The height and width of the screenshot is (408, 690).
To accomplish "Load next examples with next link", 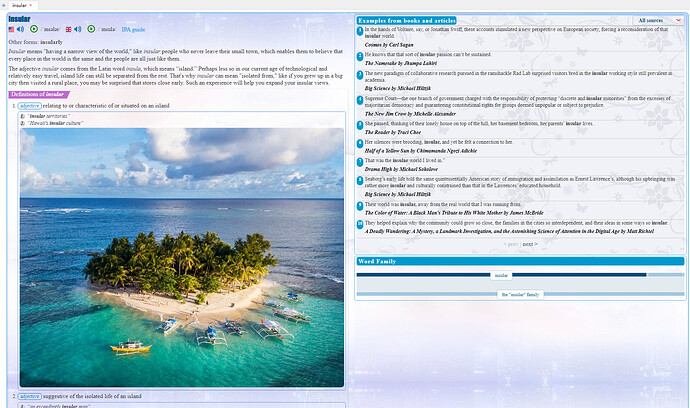I will (x=530, y=244).
